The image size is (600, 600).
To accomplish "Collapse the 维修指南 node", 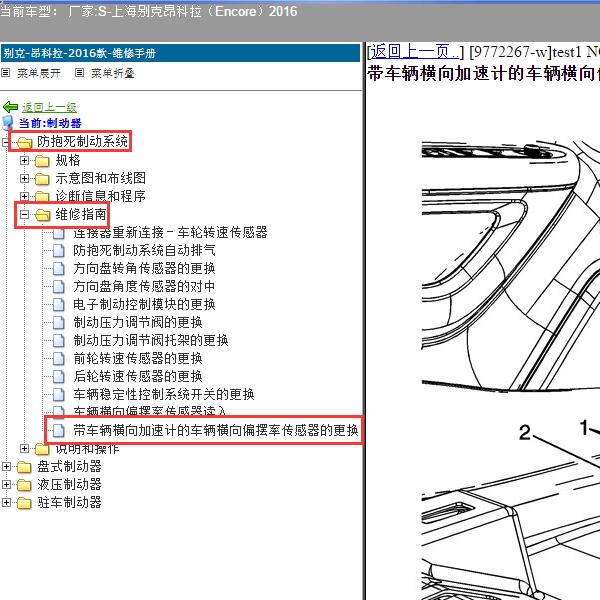I will pyautogui.click(x=24, y=214).
